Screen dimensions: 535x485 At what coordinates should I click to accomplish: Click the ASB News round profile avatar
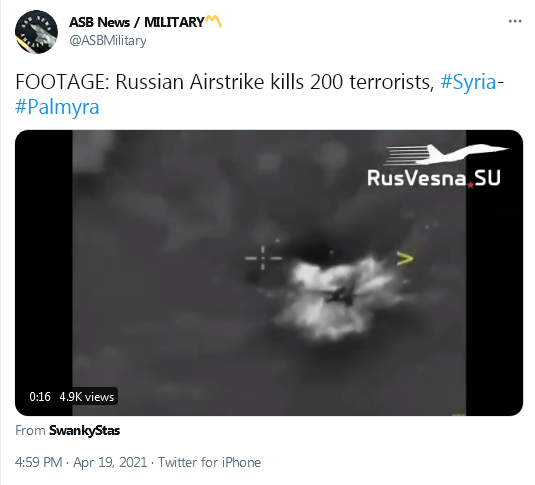(x=36, y=32)
